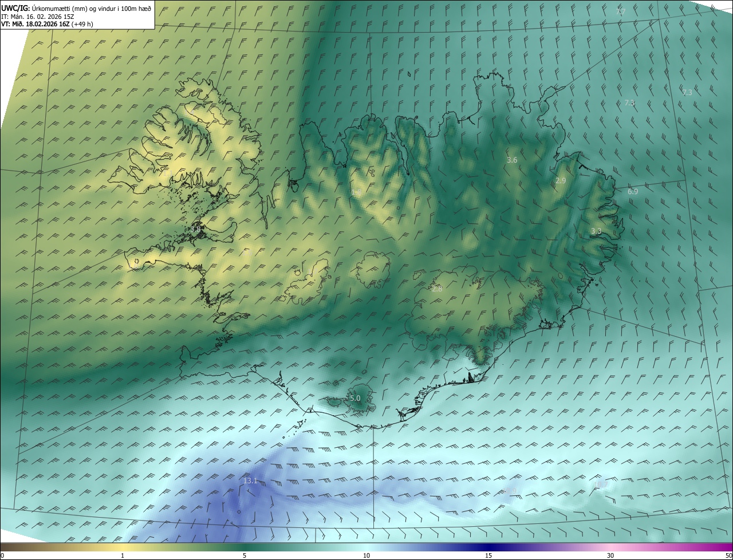733x560 pixels.
Task: Click the colorbar tick label 0
Action: pyautogui.click(x=2, y=555)
